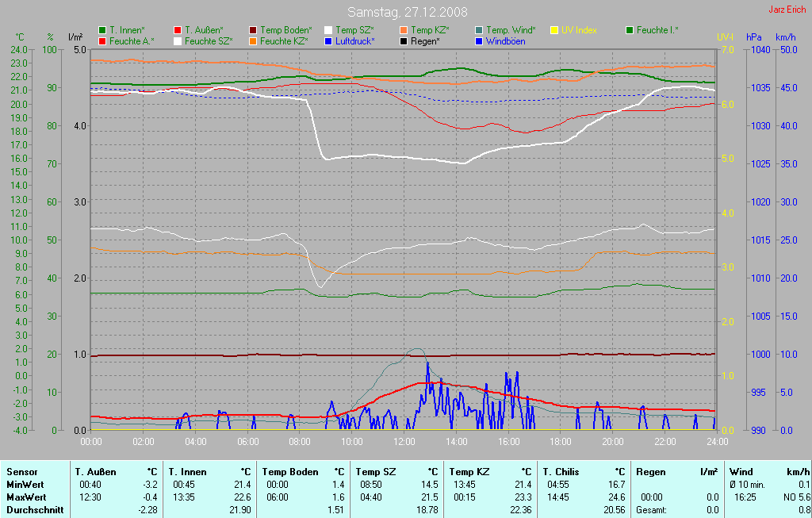Click the '1040' hPa axis label

pos(760,50)
